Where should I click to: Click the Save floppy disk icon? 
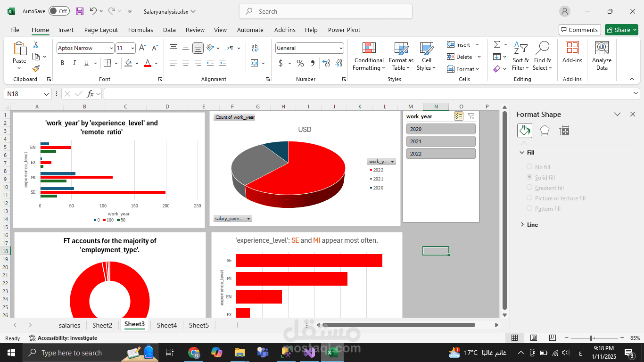[x=80, y=11]
